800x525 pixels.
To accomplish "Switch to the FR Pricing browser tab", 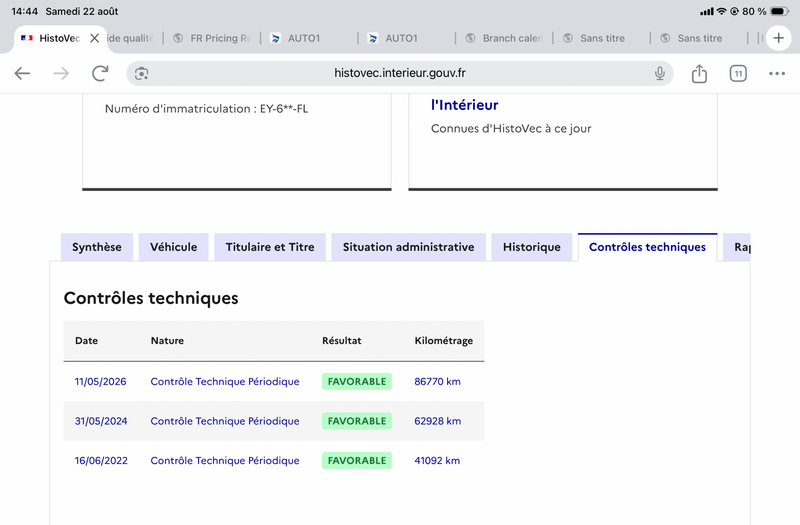I will click(x=212, y=38).
